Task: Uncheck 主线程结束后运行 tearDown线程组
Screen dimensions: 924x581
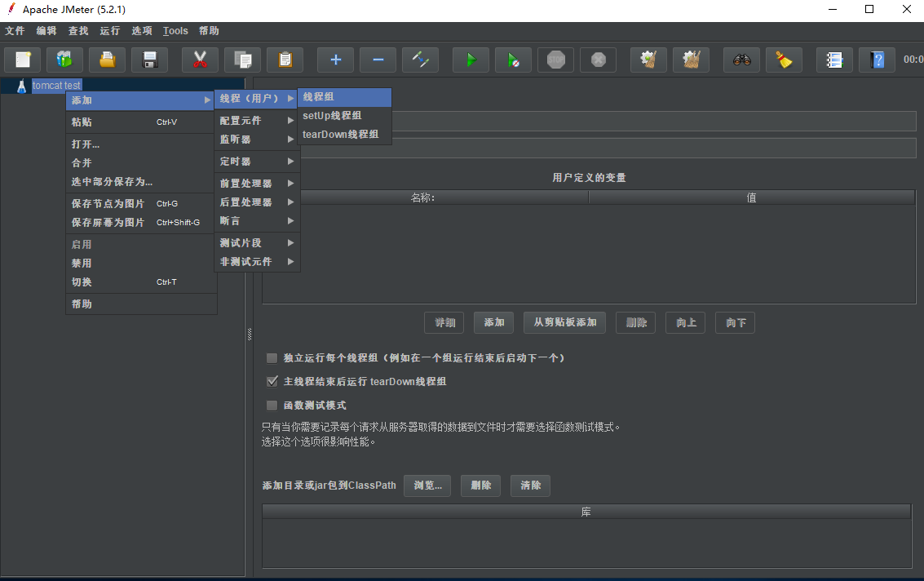Action: click(x=272, y=381)
